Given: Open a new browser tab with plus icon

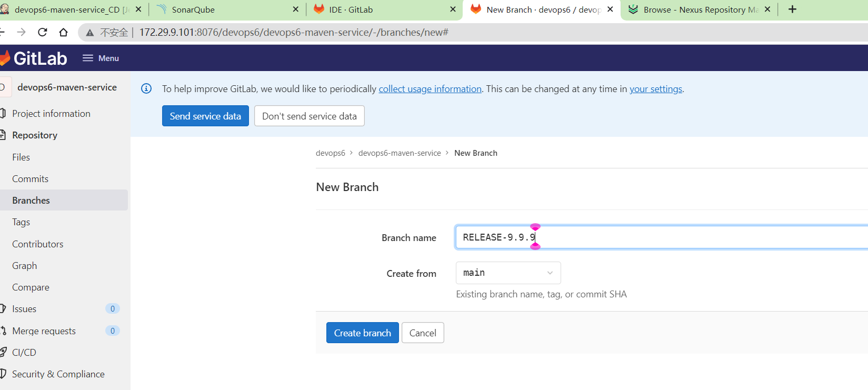Looking at the screenshot, I should point(792,9).
